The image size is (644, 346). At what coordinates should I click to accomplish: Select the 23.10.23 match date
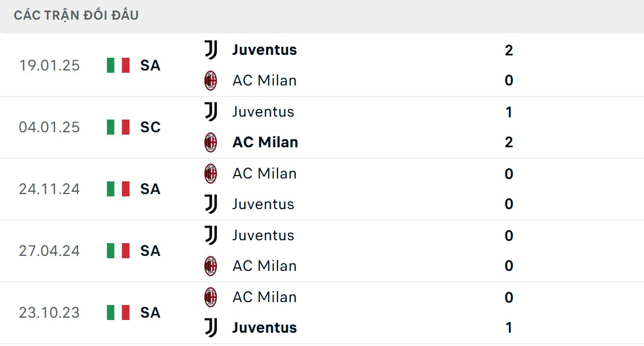click(49, 312)
